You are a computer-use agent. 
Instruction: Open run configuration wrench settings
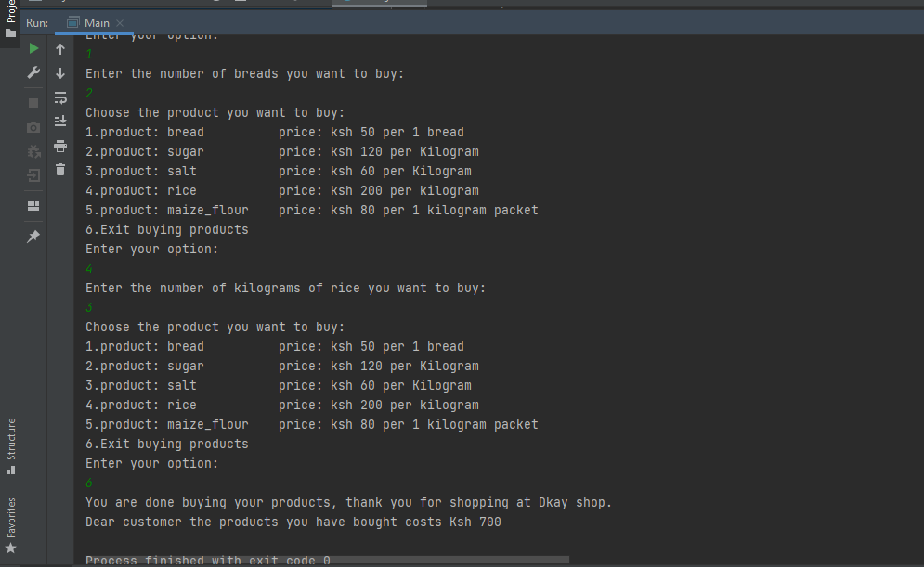pyautogui.click(x=34, y=72)
